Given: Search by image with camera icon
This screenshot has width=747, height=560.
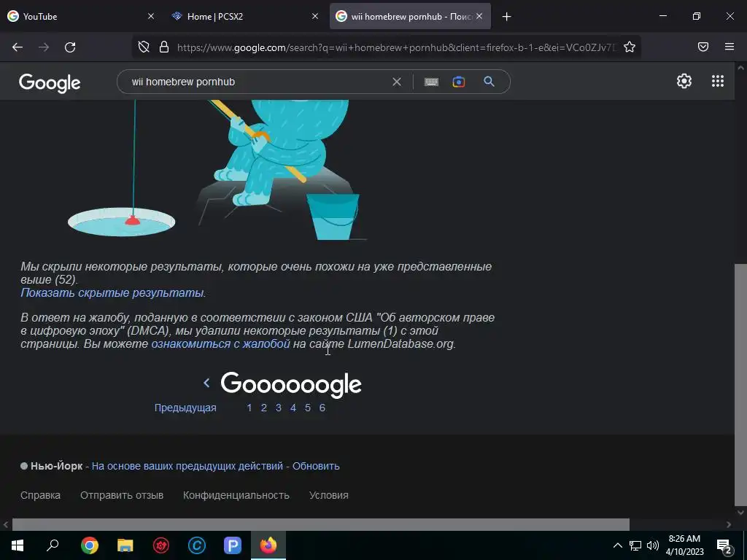Looking at the screenshot, I should coord(458,82).
